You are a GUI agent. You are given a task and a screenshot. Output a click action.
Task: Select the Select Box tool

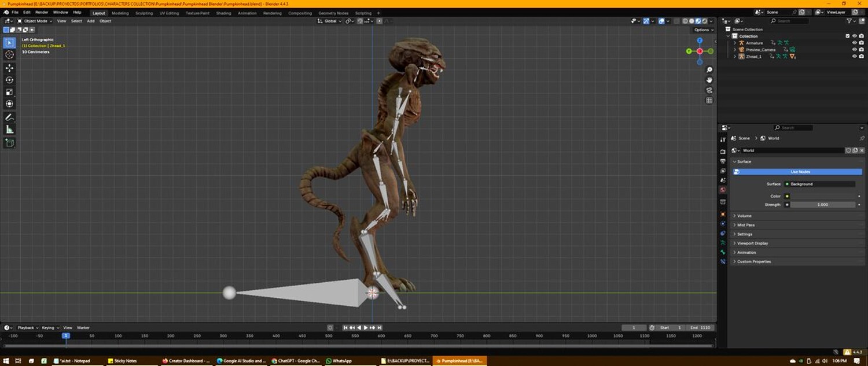(x=9, y=43)
